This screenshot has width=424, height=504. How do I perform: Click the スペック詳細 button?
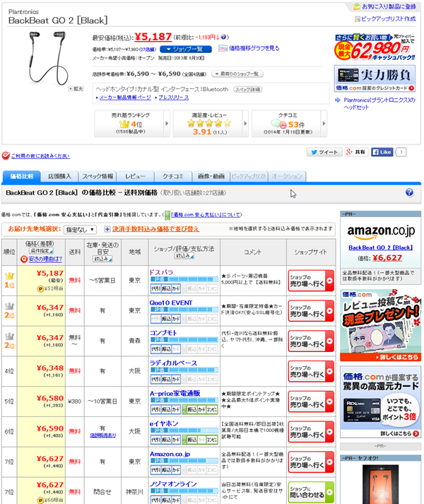pyautogui.click(x=247, y=89)
